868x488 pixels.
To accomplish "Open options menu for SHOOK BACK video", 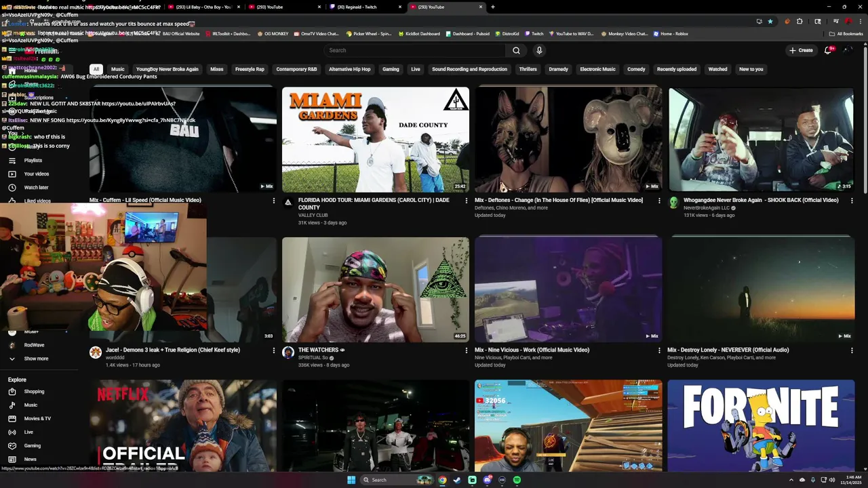I will pos(852,201).
